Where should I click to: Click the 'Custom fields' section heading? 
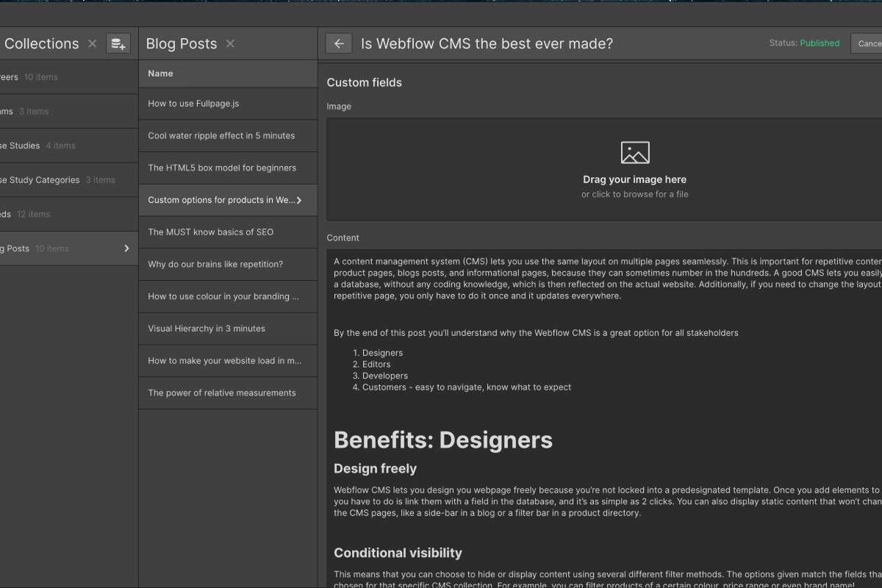click(365, 83)
